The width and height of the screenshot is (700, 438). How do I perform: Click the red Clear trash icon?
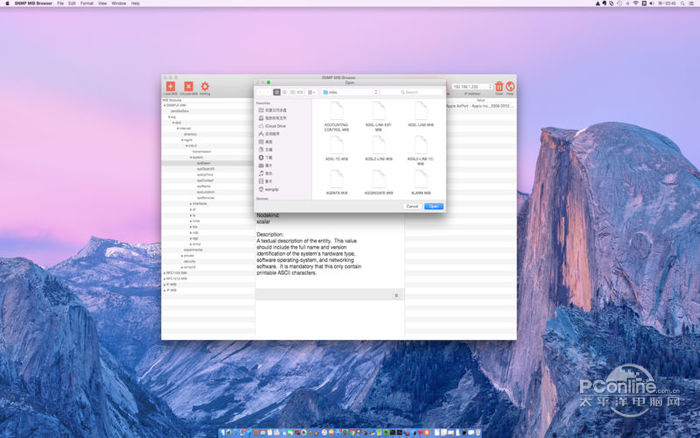pyautogui.click(x=499, y=87)
